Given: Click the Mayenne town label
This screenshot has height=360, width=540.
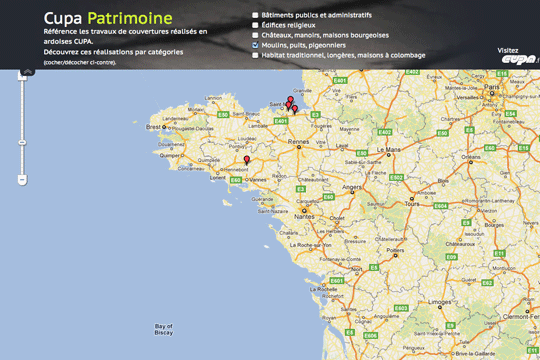Looking at the screenshot, I should click(350, 129).
